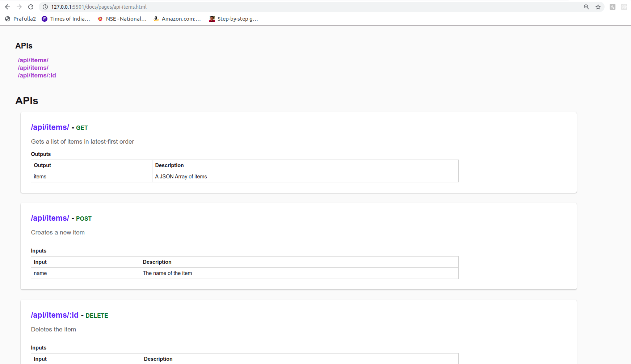This screenshot has width=631, height=364.
Task: Click the Amazon bookmark favicon
Action: pos(156,19)
